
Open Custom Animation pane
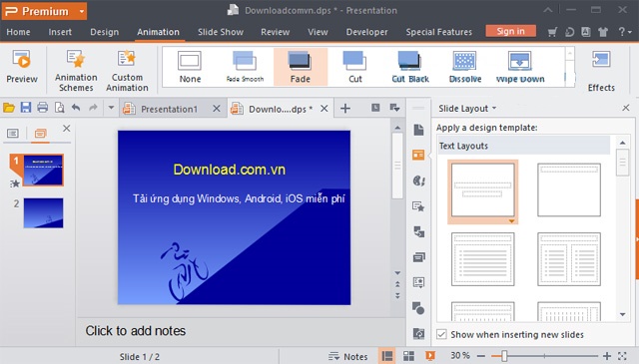127,71
